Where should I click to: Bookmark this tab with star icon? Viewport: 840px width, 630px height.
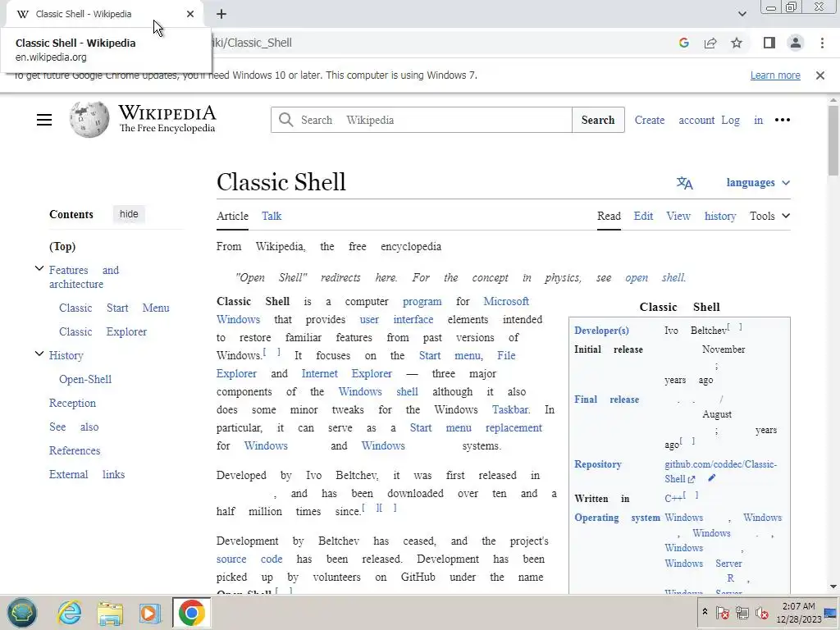[x=737, y=43]
